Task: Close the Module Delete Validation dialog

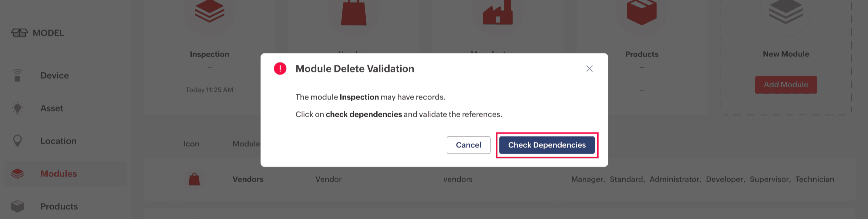Action: point(589,69)
